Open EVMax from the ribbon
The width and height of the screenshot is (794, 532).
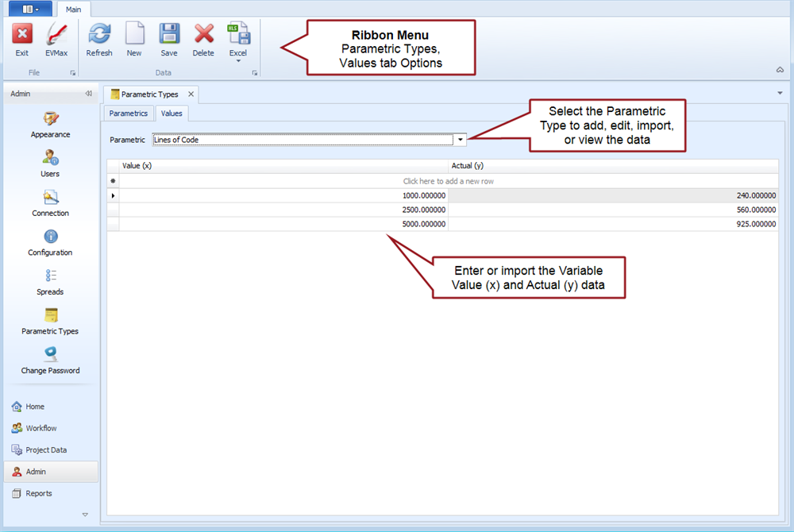[x=56, y=40]
